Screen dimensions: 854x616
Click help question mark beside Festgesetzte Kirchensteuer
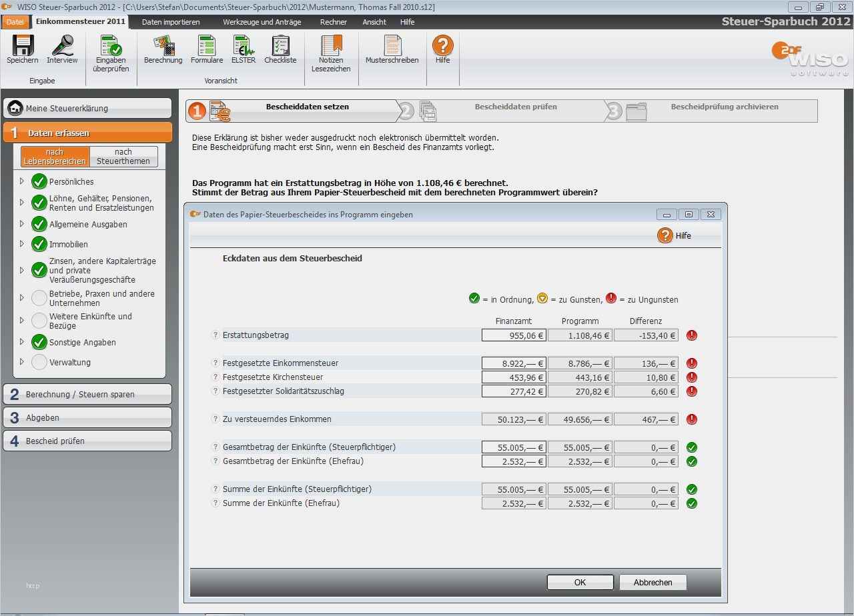pyautogui.click(x=216, y=377)
